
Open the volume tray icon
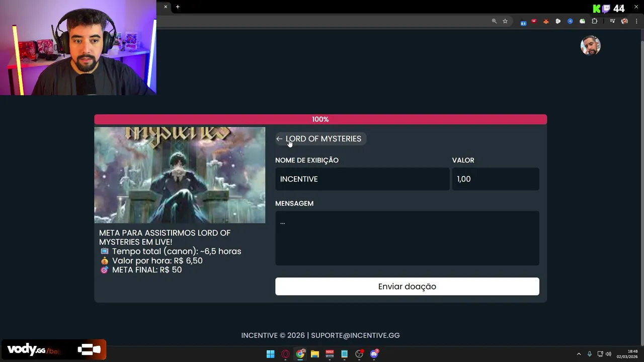point(608,354)
